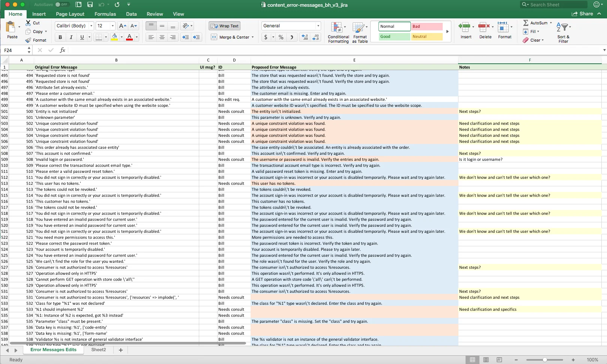Apply the Bad cell style

(427, 26)
